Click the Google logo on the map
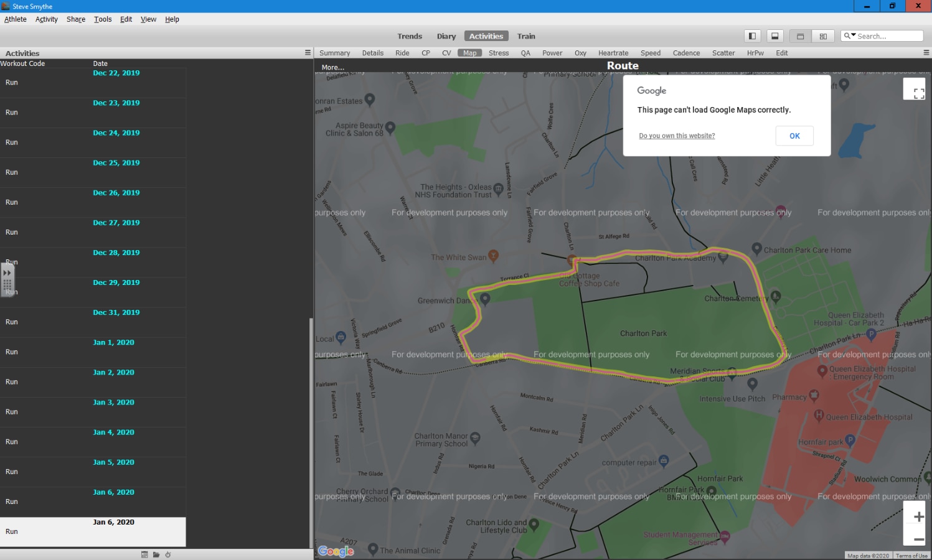The image size is (932, 560). tap(336, 551)
